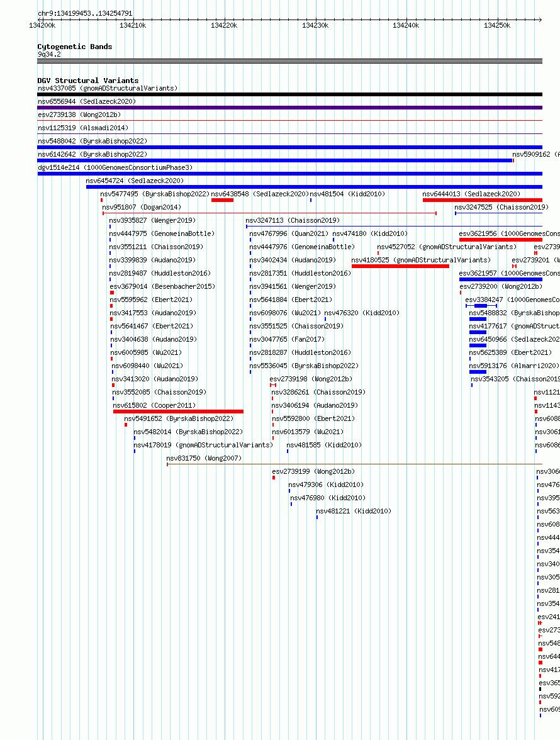Viewport: 560px width, 740px height.
Task: Click nsv481504 (Kidd2010) variant label
Action: (x=347, y=194)
